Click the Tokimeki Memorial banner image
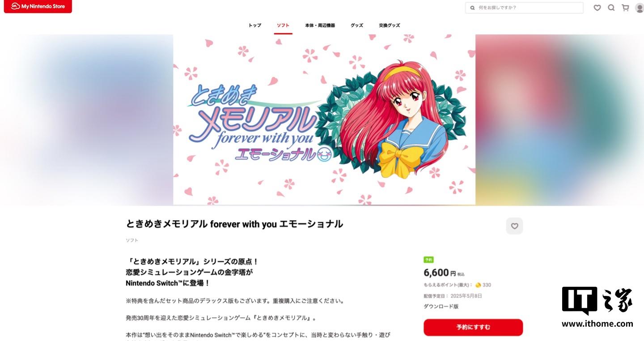The height and width of the screenshot is (341, 644). tap(324, 120)
